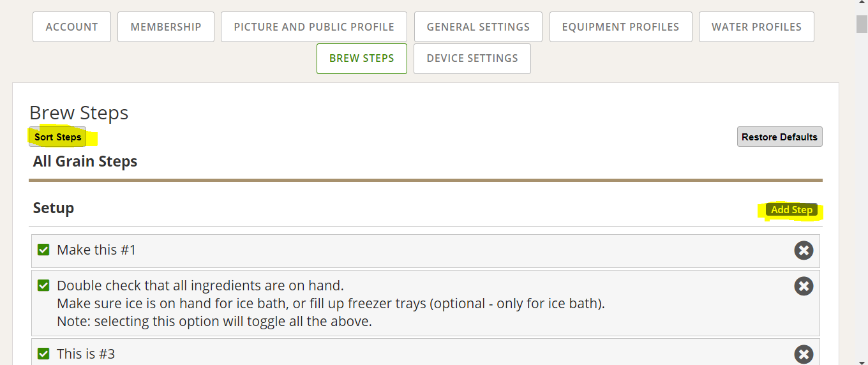Switch to the Membership tab
The image size is (868, 365).
point(166,27)
